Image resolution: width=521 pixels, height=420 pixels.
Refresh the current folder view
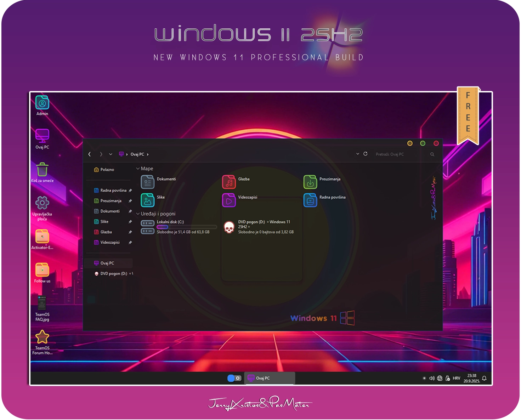click(366, 154)
